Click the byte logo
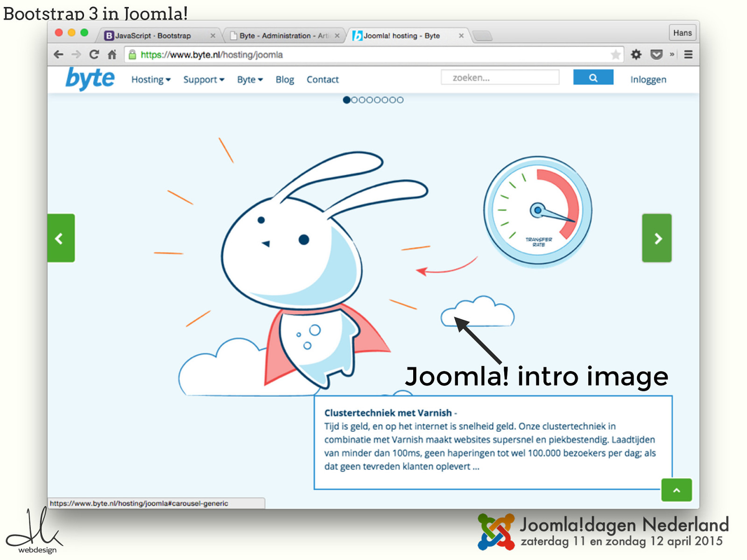Viewport: 747px width, 560px height. [x=90, y=78]
